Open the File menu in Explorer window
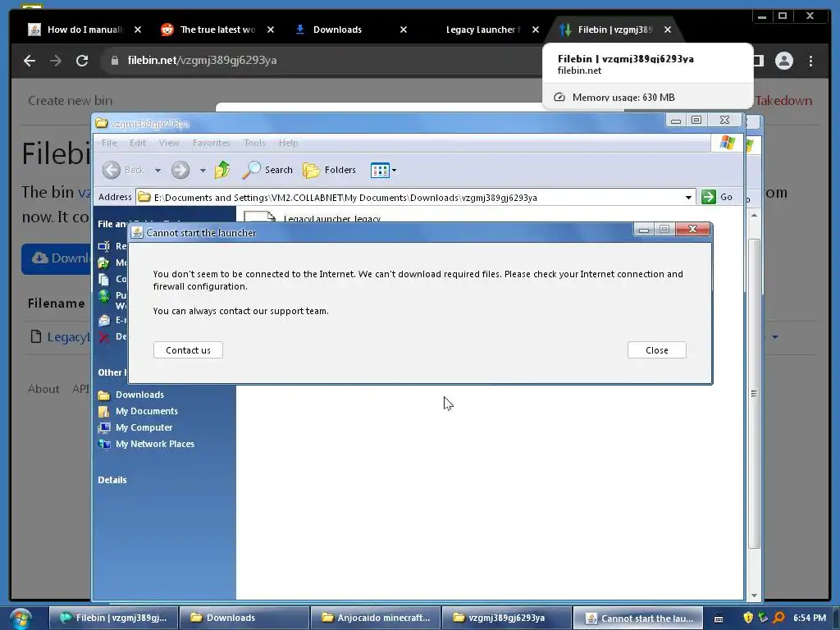The height and width of the screenshot is (630, 840). [x=109, y=143]
